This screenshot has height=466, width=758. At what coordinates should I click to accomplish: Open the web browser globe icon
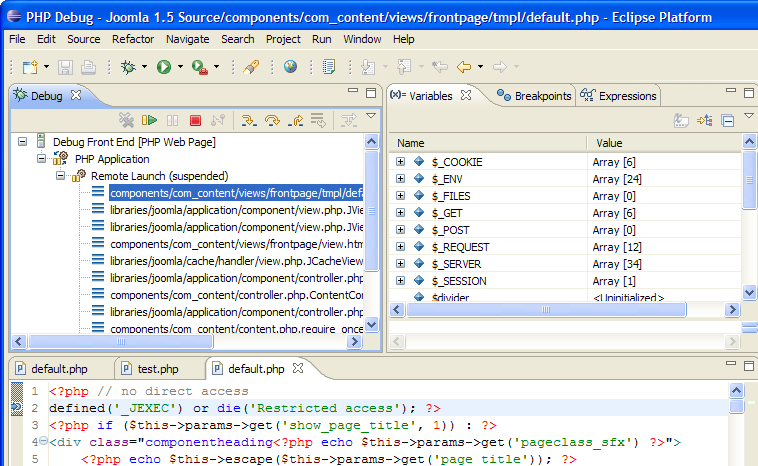290,66
